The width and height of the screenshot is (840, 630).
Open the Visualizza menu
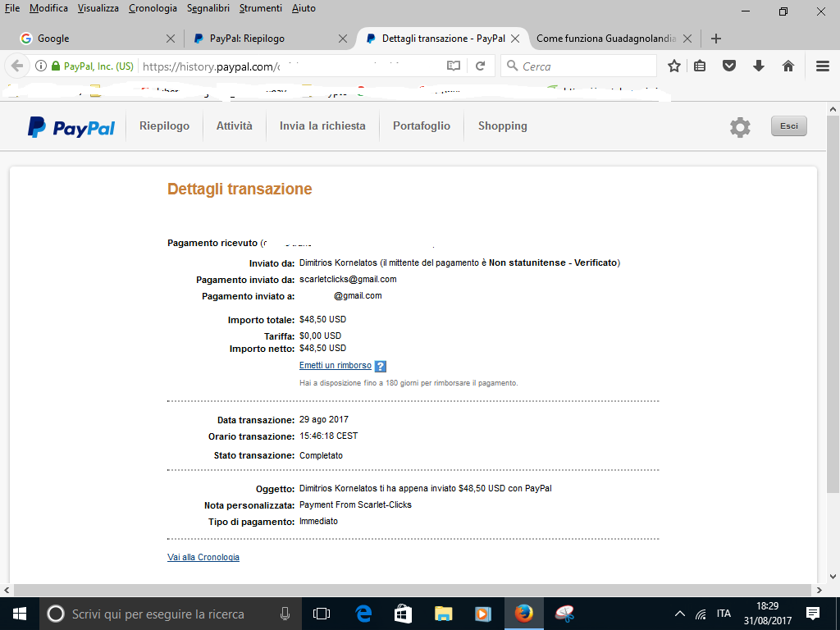coord(98,8)
